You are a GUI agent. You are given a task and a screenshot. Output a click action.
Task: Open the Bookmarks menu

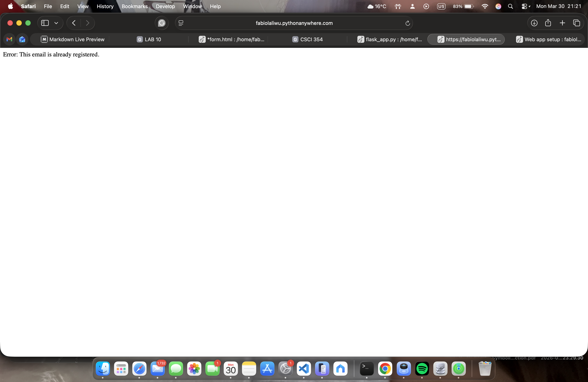[134, 6]
